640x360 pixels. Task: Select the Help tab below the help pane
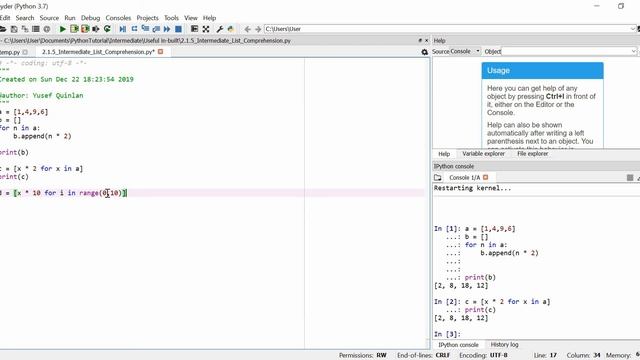pos(444,154)
